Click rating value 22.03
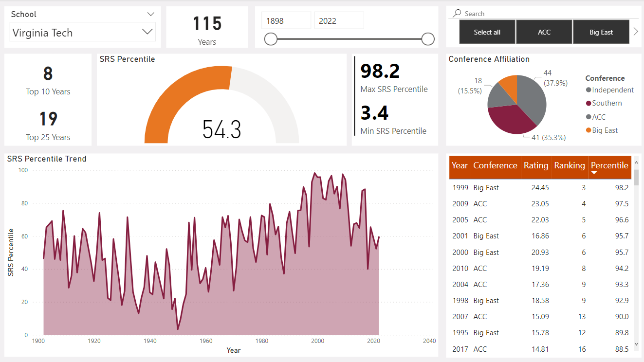644x362 pixels. click(540, 220)
